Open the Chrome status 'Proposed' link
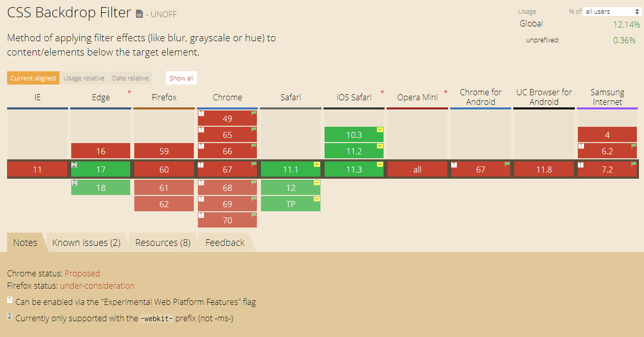The width and height of the screenshot is (644, 337). pos(82,273)
